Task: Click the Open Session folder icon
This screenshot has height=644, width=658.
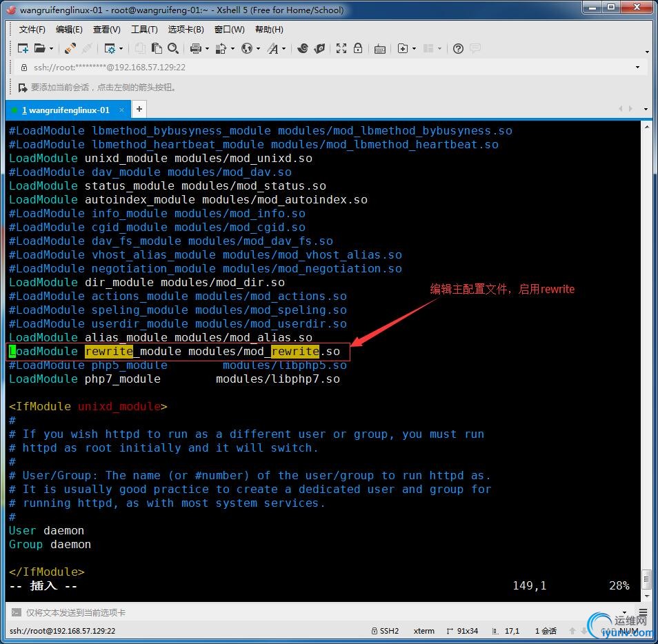Action: [x=39, y=48]
